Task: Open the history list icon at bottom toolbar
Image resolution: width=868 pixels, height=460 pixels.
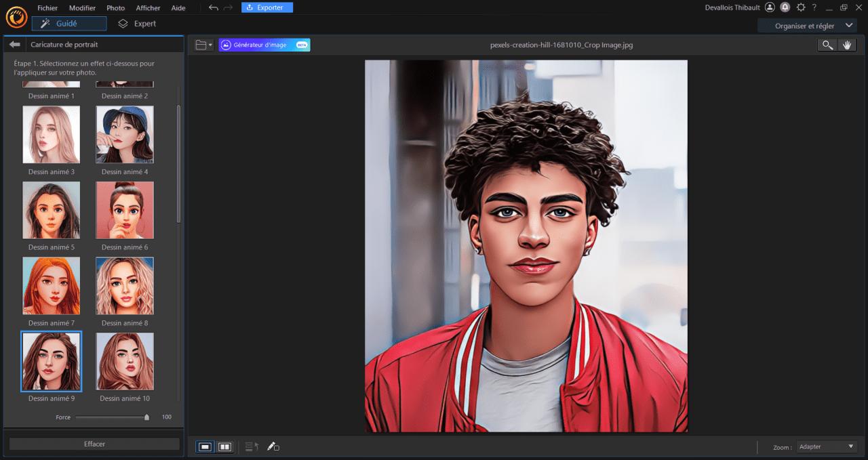Action: pos(250,446)
